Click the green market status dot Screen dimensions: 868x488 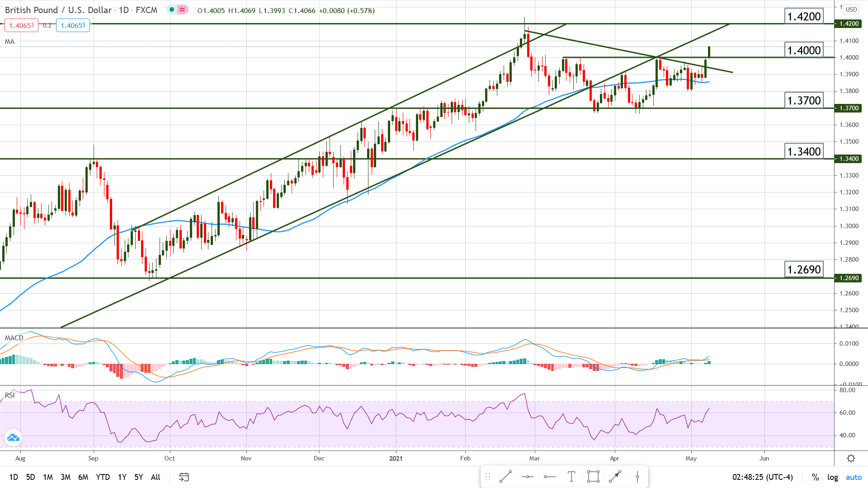[x=172, y=9]
